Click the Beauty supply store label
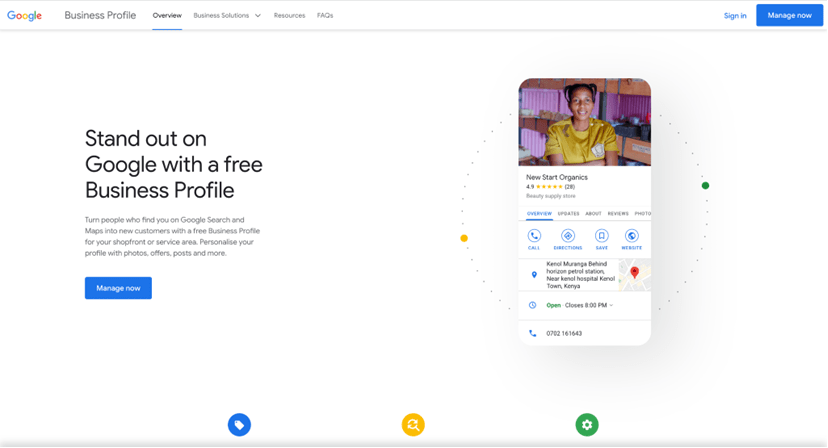828x448 pixels. 551,196
